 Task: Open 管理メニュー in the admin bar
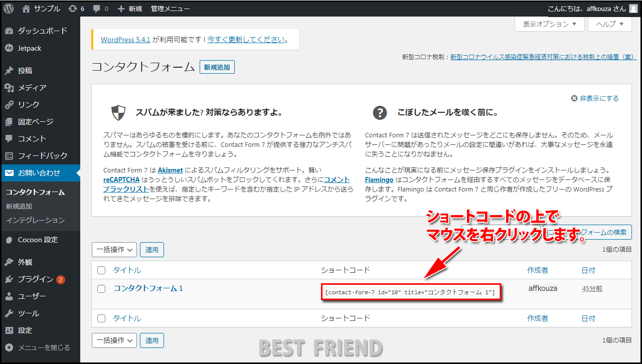point(170,9)
